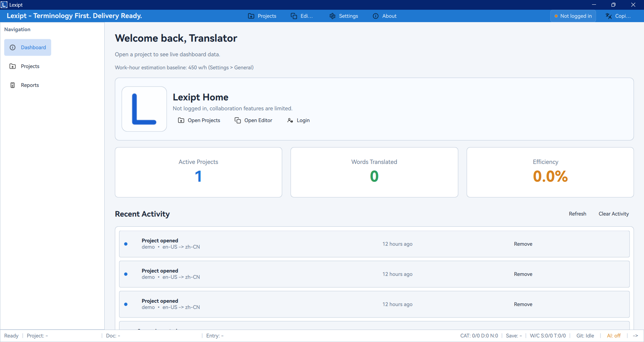This screenshot has height=342, width=644.
Task: Click the arrow at status bar's right end
Action: click(x=635, y=336)
